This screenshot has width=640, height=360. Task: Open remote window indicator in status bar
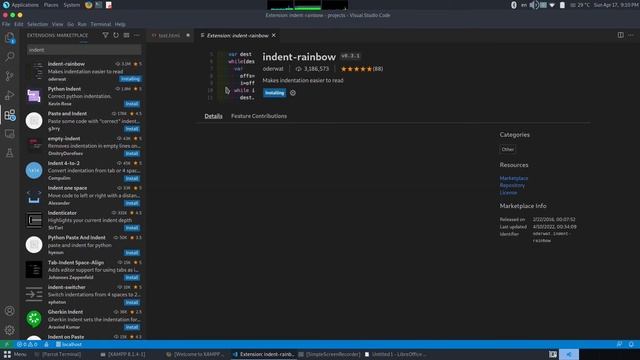[6, 344]
